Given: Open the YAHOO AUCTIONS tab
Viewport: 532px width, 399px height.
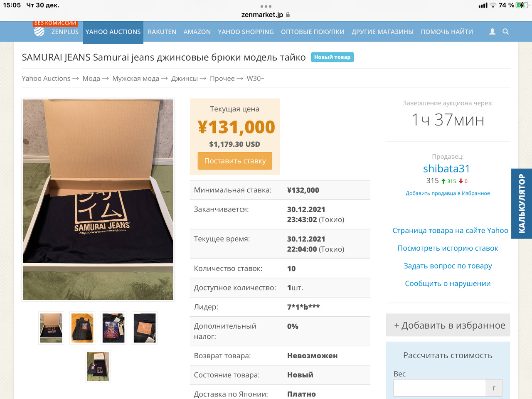Looking at the screenshot, I should pos(113,32).
